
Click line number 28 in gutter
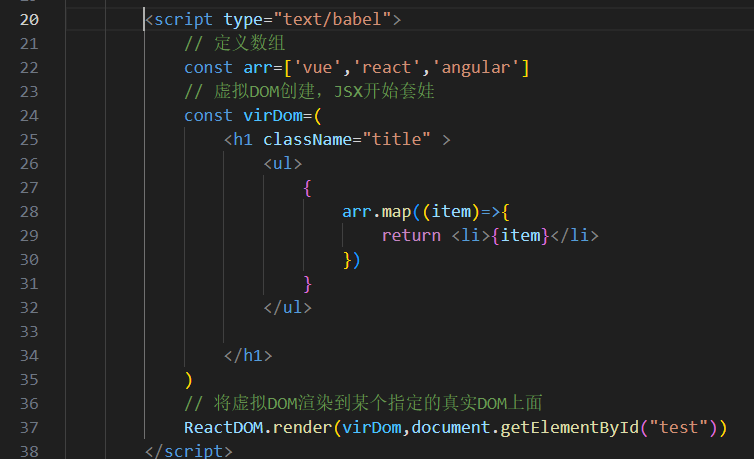[x=29, y=212]
